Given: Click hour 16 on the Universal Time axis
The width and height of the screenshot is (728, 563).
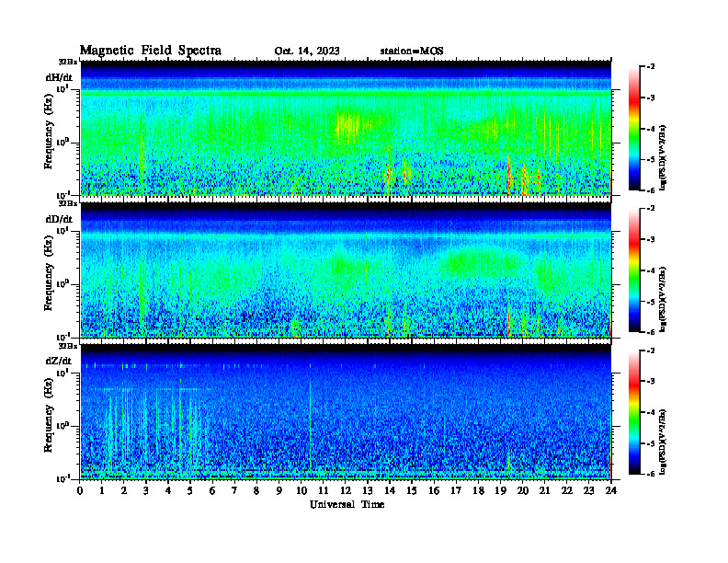Looking at the screenshot, I should coord(434,490).
